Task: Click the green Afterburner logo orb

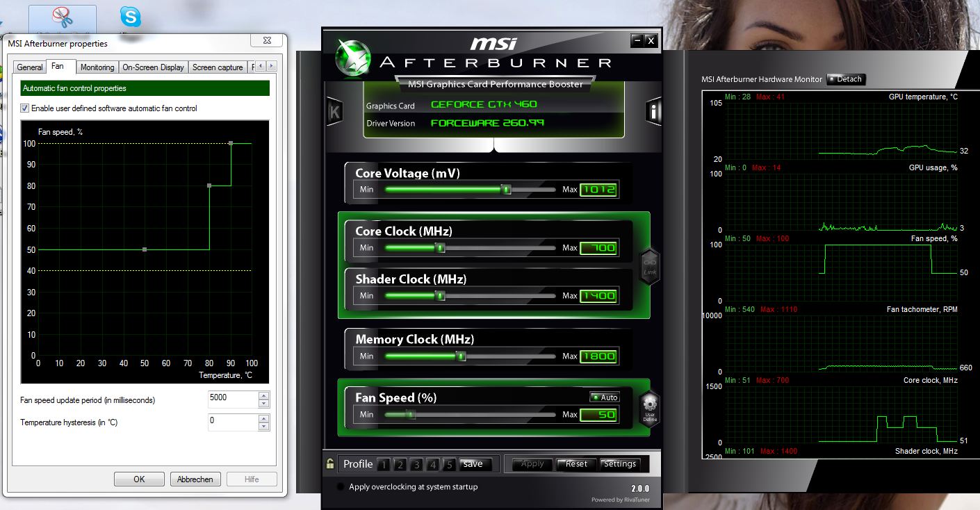Action: [352, 58]
